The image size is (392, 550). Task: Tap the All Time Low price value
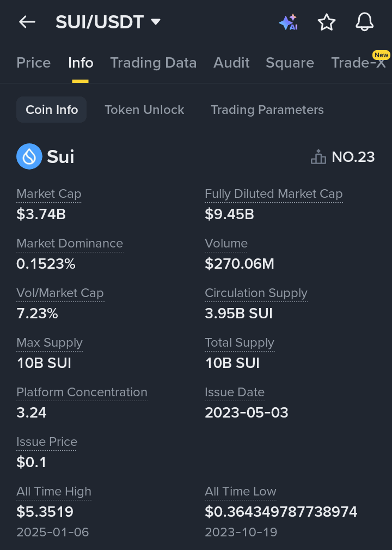pos(281,512)
